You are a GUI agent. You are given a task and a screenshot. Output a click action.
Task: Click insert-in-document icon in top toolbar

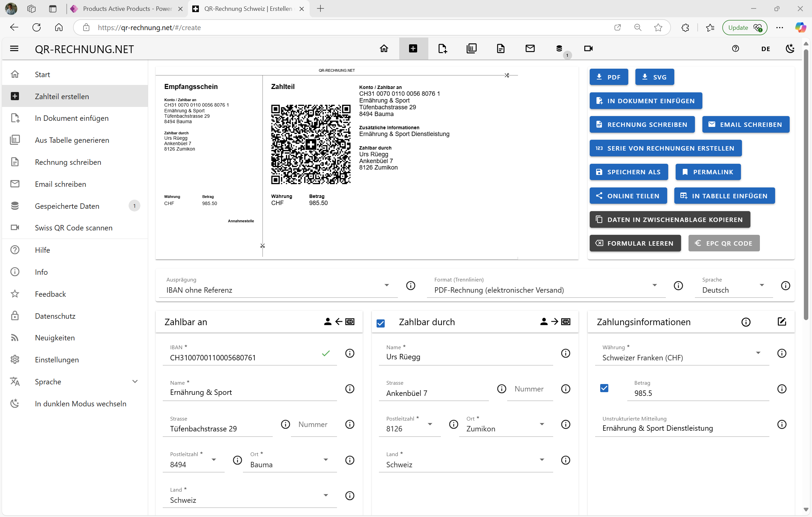pyautogui.click(x=443, y=49)
